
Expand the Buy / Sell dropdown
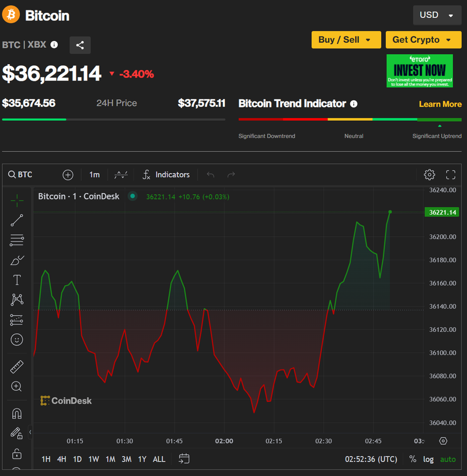click(346, 40)
